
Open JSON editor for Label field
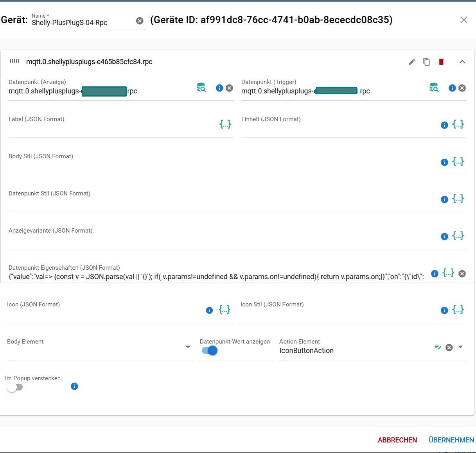pos(225,124)
